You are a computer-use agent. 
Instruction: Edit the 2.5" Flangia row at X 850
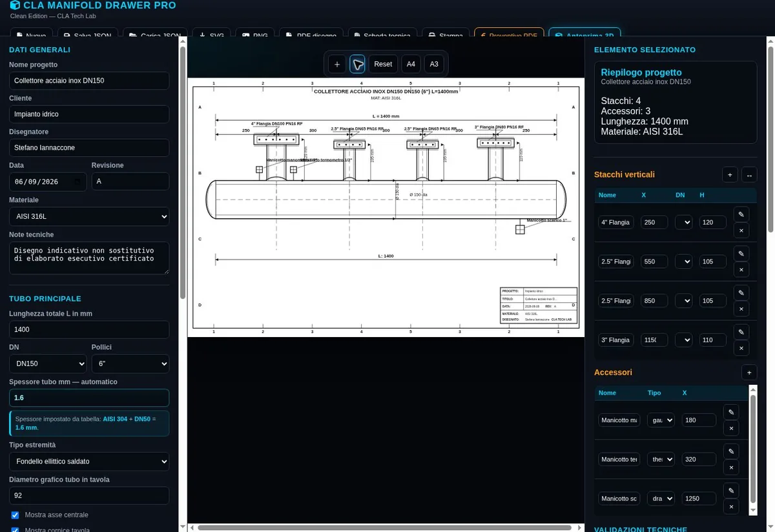(741, 292)
